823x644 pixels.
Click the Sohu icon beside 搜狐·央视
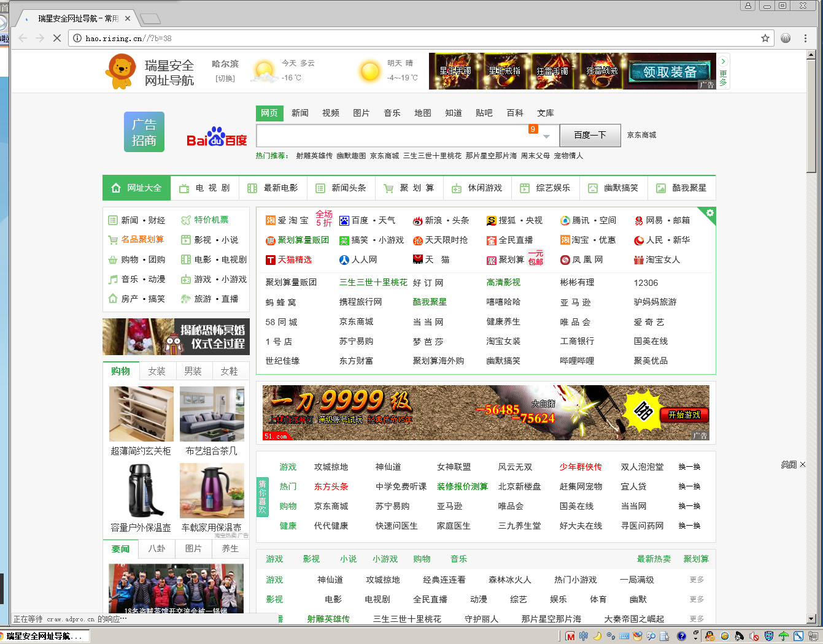(492, 221)
